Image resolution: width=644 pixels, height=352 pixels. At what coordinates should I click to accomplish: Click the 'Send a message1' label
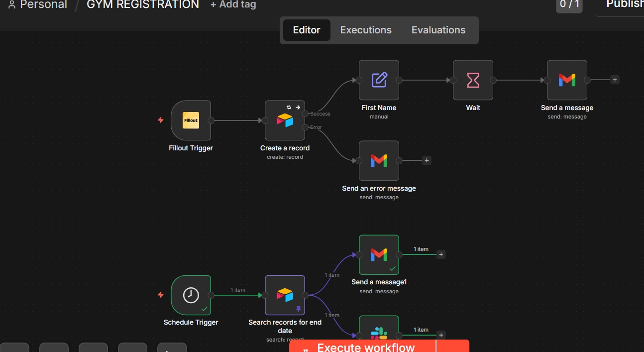[379, 282]
